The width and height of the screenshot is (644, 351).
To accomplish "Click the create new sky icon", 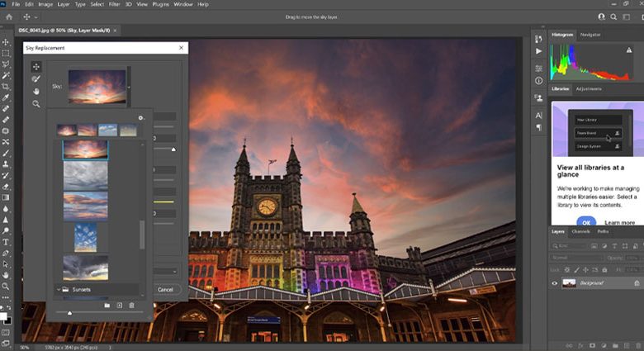I will (x=120, y=306).
